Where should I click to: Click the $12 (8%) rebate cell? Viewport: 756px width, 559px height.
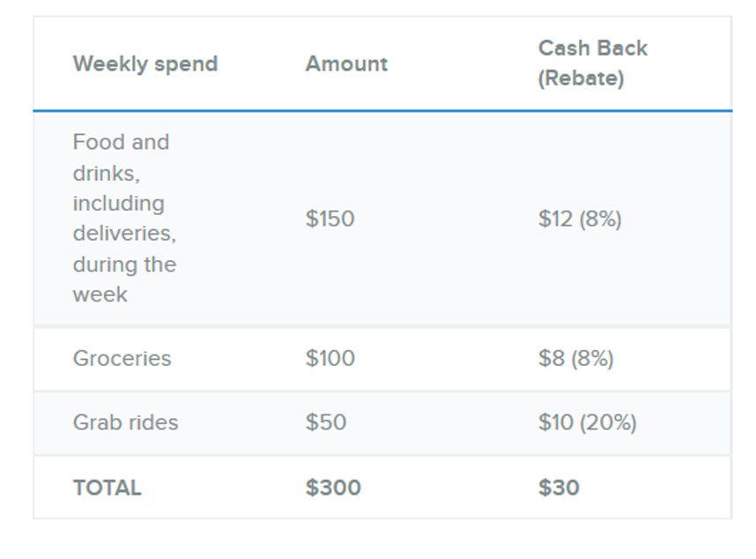[x=580, y=219]
